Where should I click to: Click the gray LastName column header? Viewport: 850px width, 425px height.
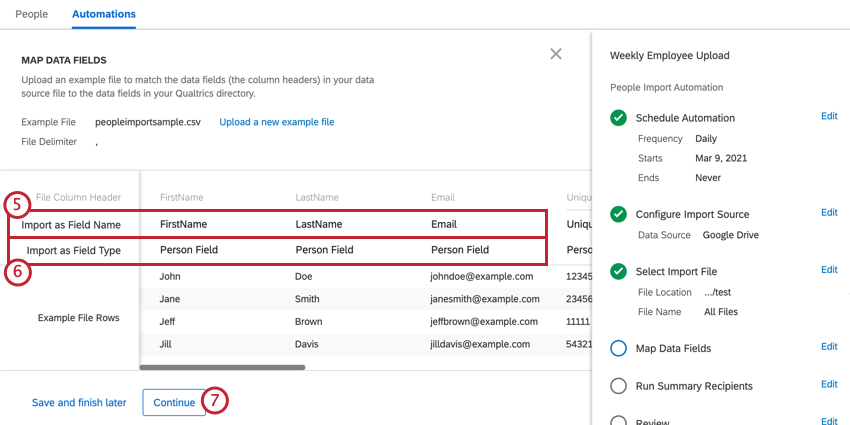317,197
